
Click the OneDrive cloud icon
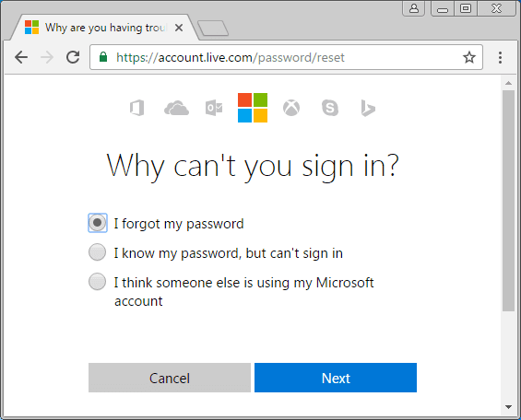176,108
